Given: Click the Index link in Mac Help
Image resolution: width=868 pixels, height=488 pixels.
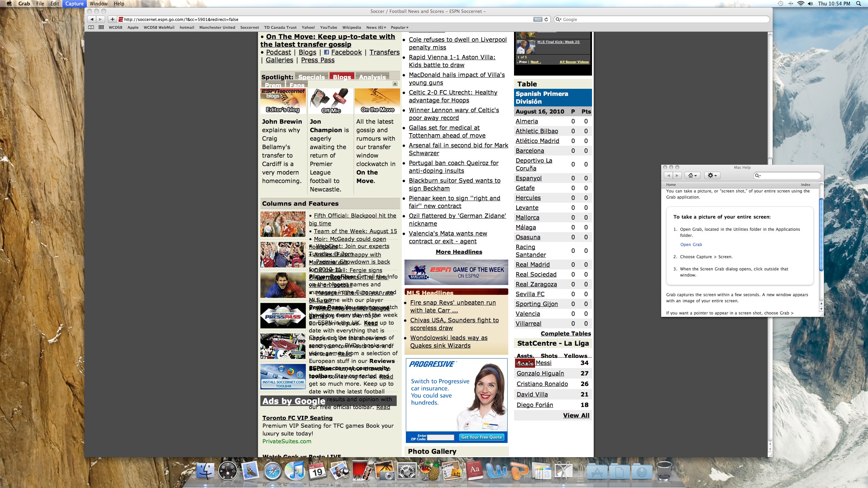Looking at the screenshot, I should tap(806, 185).
